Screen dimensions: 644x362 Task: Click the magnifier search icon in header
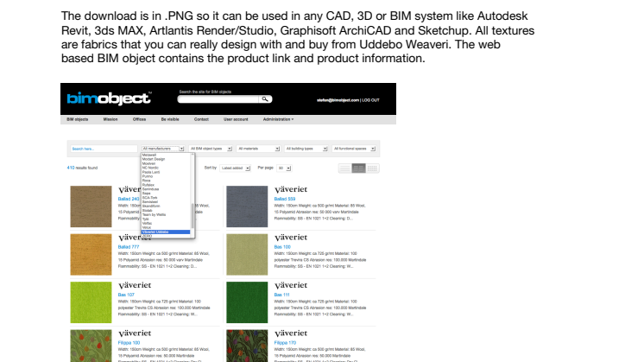pos(265,99)
